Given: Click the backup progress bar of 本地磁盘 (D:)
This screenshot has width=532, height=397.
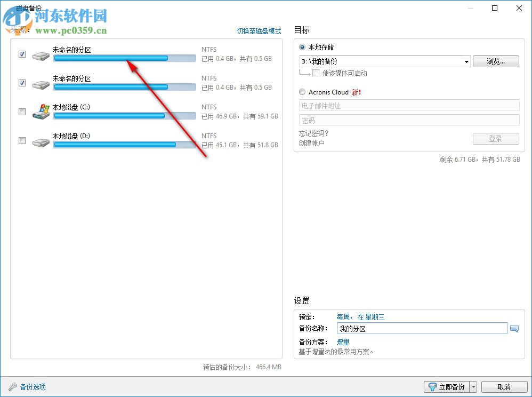Looking at the screenshot, I should (124, 145).
